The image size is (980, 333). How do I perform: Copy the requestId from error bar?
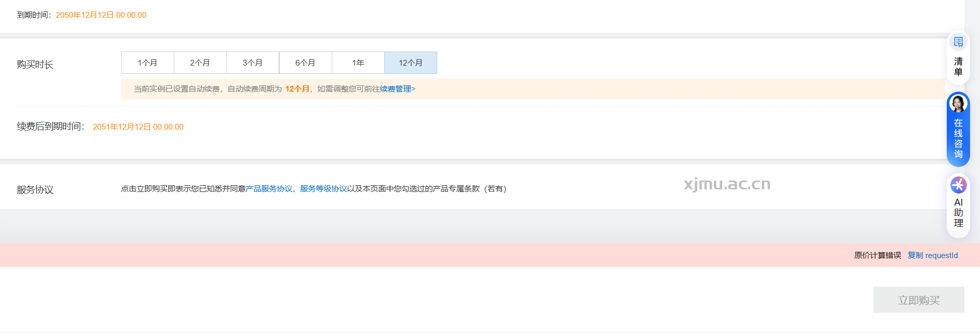(932, 255)
